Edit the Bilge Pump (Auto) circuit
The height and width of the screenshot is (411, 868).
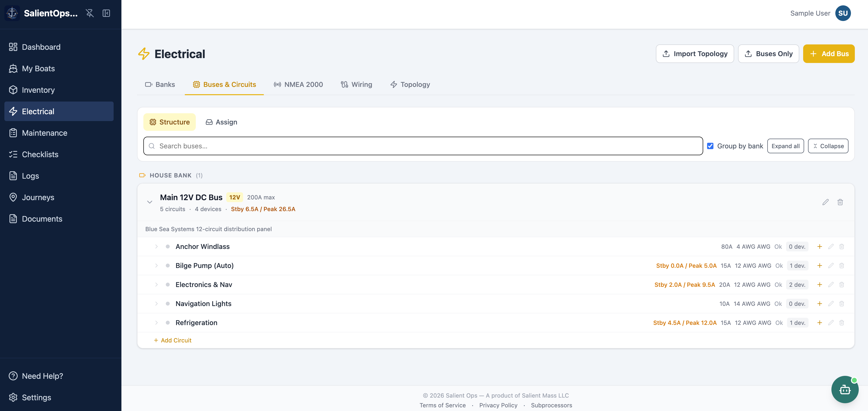click(831, 266)
